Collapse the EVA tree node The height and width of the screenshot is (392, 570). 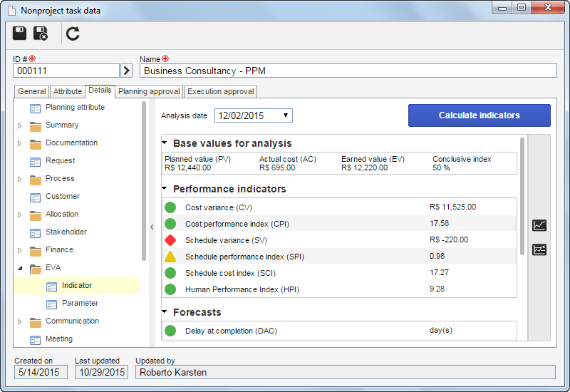click(20, 268)
